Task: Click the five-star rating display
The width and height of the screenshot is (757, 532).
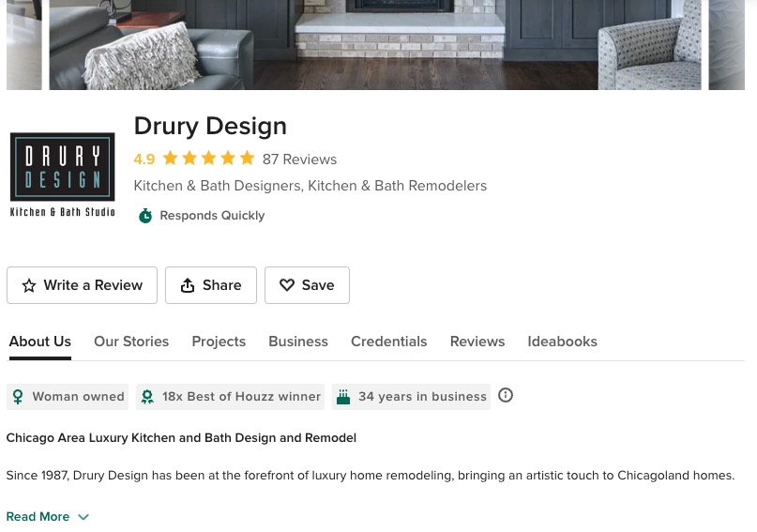Action: tap(208, 158)
